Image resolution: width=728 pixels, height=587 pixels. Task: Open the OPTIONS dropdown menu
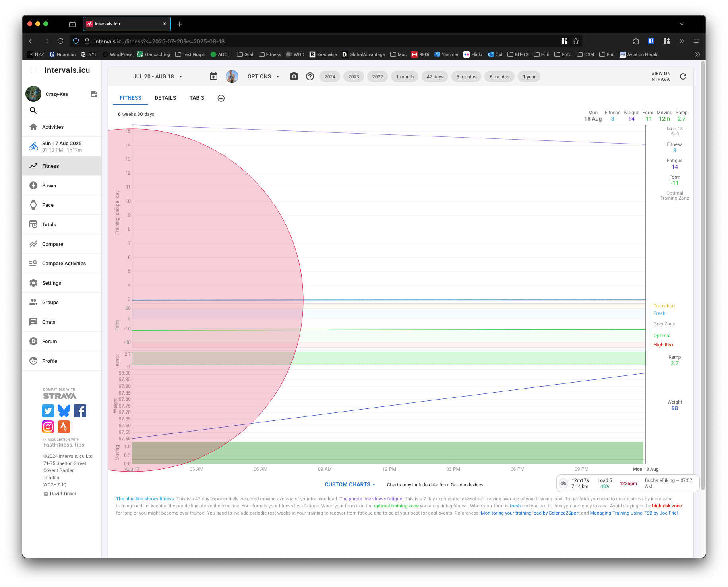(x=263, y=76)
